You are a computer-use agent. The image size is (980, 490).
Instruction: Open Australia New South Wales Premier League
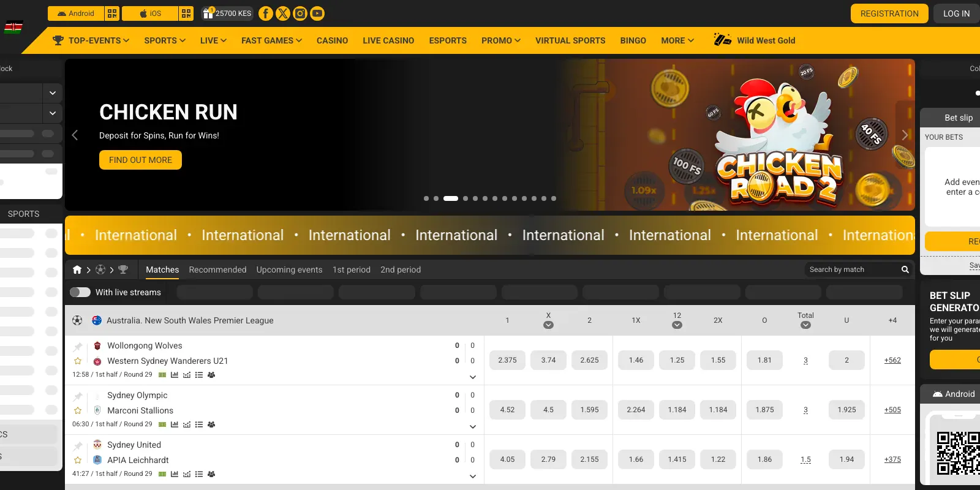pyautogui.click(x=190, y=320)
